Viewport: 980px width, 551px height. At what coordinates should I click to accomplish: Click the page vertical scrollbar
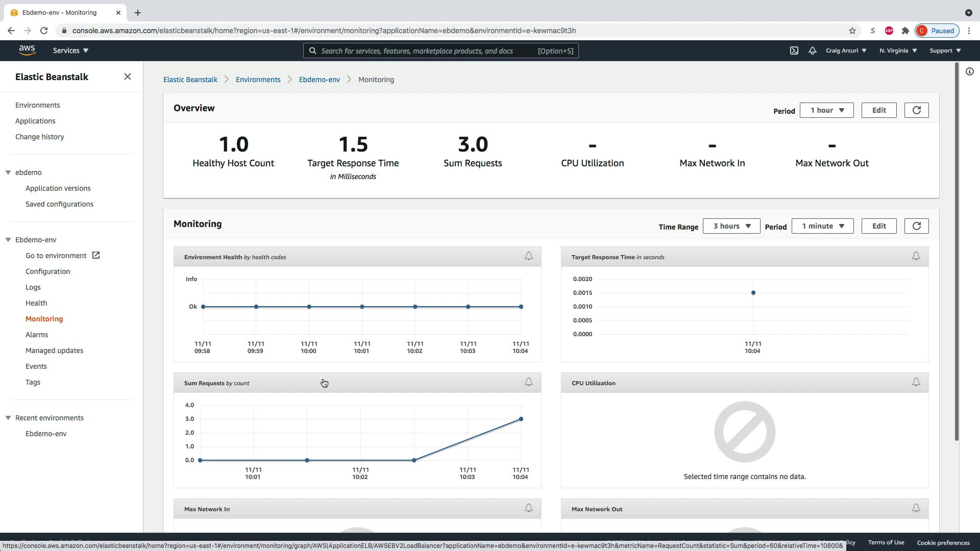click(x=957, y=255)
